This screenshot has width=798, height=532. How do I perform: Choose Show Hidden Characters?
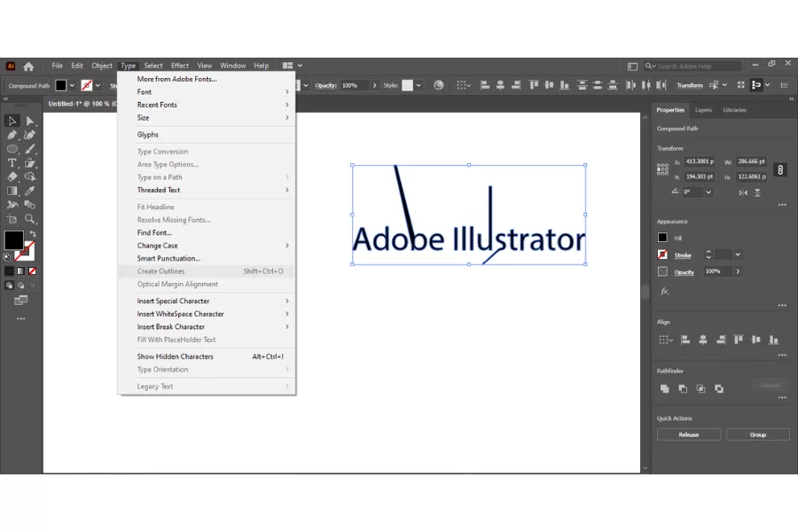coord(207,356)
